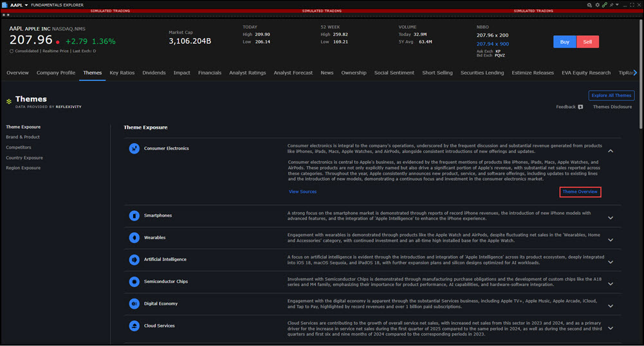Switch to the Financials tab
The image size is (644, 346).
pyautogui.click(x=210, y=73)
